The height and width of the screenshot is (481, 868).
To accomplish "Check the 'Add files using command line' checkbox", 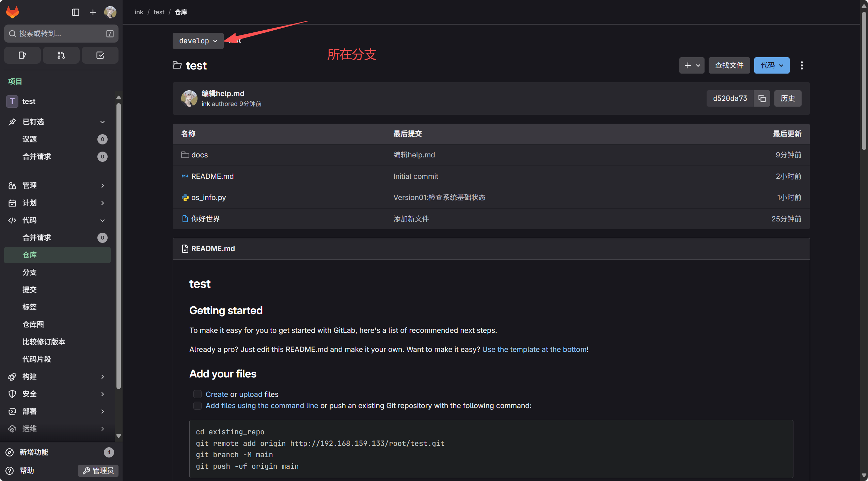I will (197, 405).
